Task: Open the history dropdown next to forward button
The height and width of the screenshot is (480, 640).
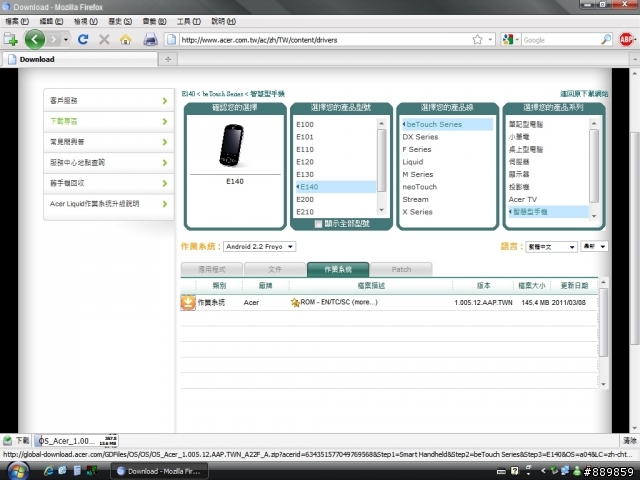Action: click(65, 40)
